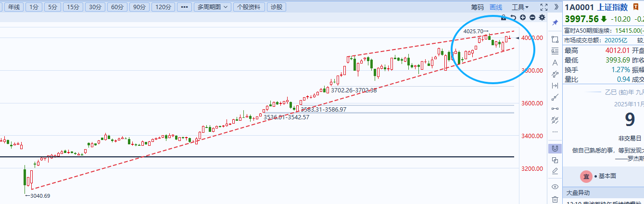Screen dimensions: 644x204
Task: Click the undo arrow icon above chart
Action: tap(513, 17)
